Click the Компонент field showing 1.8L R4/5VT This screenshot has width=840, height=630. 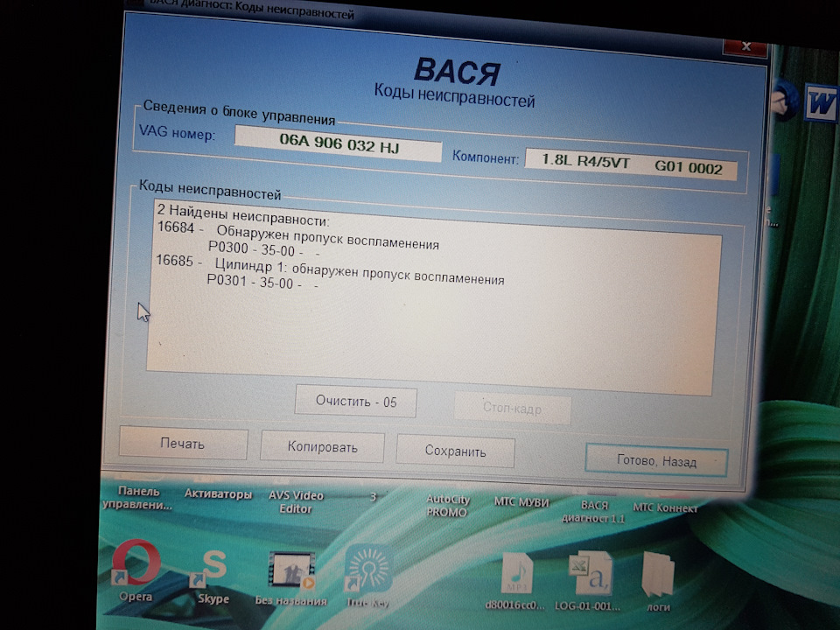coord(631,164)
